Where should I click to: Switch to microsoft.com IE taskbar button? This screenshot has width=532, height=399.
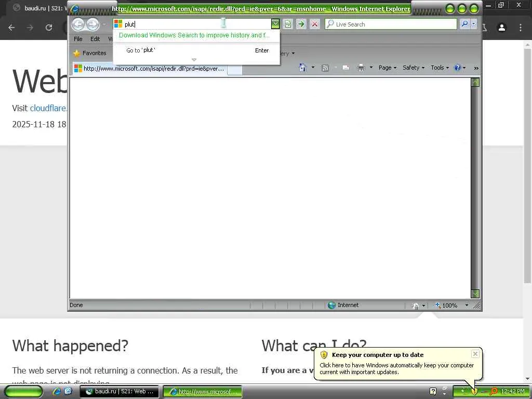tap(203, 392)
